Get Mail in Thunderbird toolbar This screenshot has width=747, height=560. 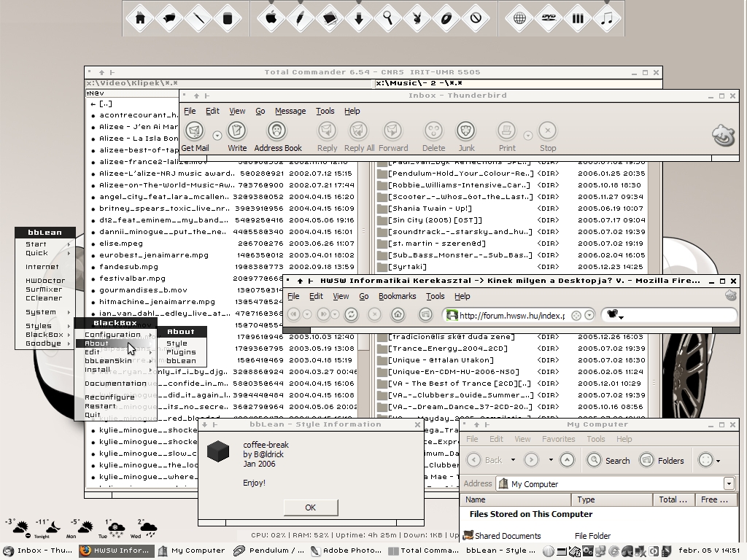click(195, 137)
